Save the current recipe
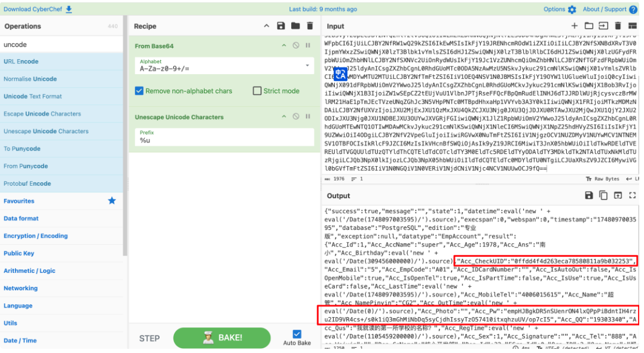The height and width of the screenshot is (353, 644). (281, 26)
